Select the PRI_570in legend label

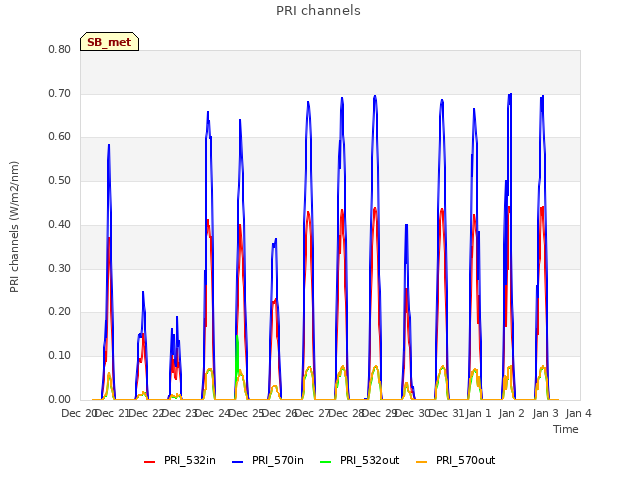pyautogui.click(x=278, y=460)
